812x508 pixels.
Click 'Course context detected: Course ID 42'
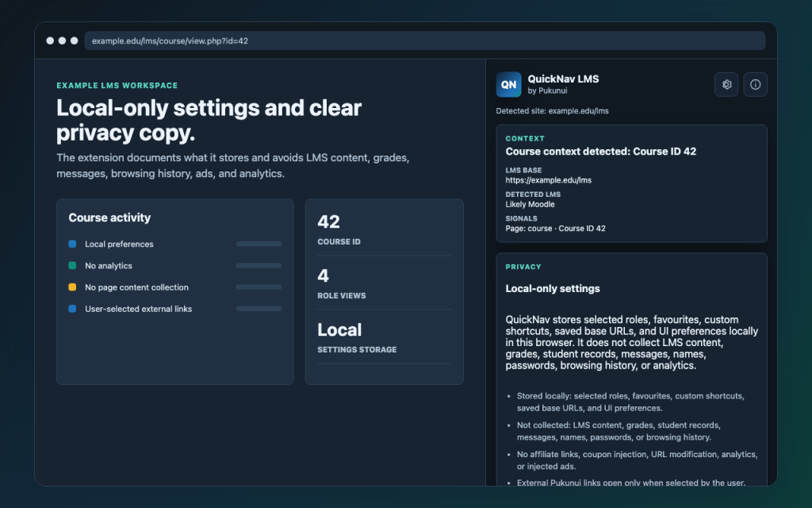point(601,152)
